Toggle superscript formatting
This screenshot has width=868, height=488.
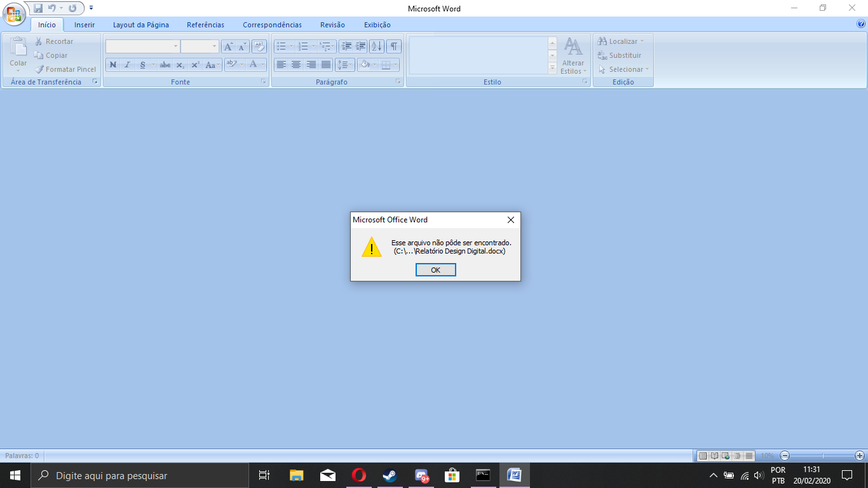[196, 64]
